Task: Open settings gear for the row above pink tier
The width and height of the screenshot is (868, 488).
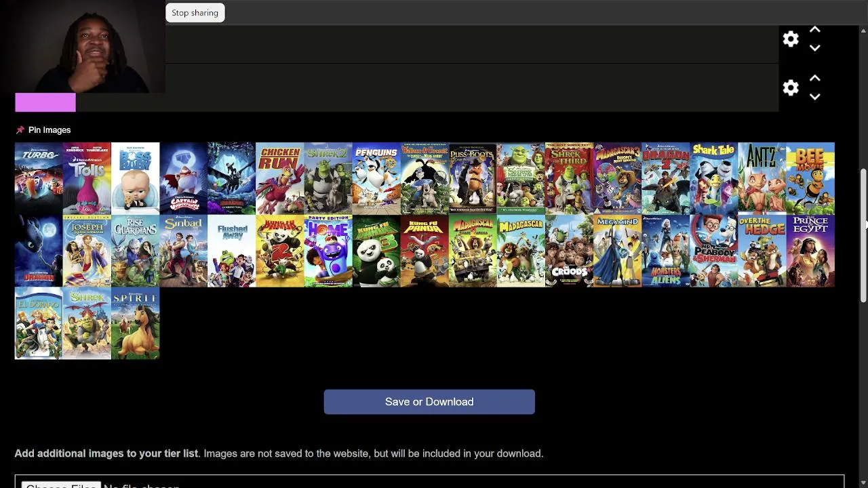Action: coord(791,39)
